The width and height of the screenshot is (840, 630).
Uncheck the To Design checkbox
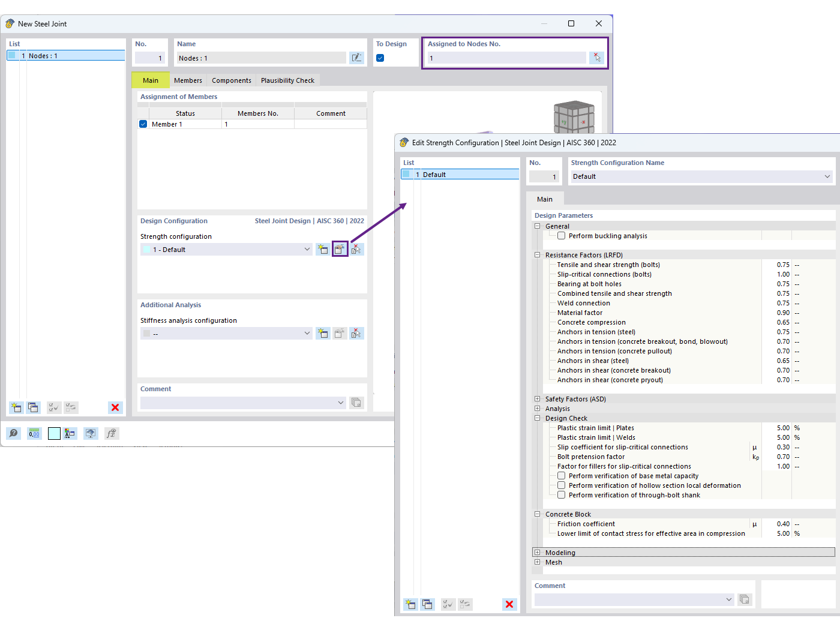click(379, 57)
